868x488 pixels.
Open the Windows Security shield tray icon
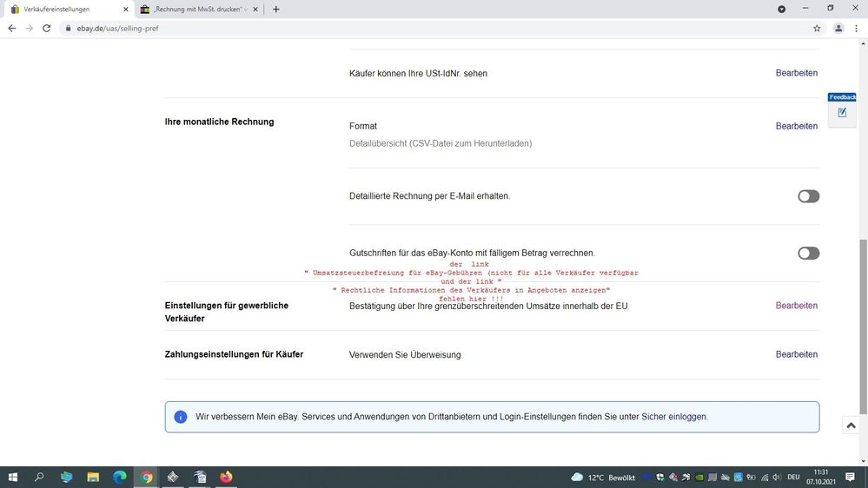[x=659, y=478]
